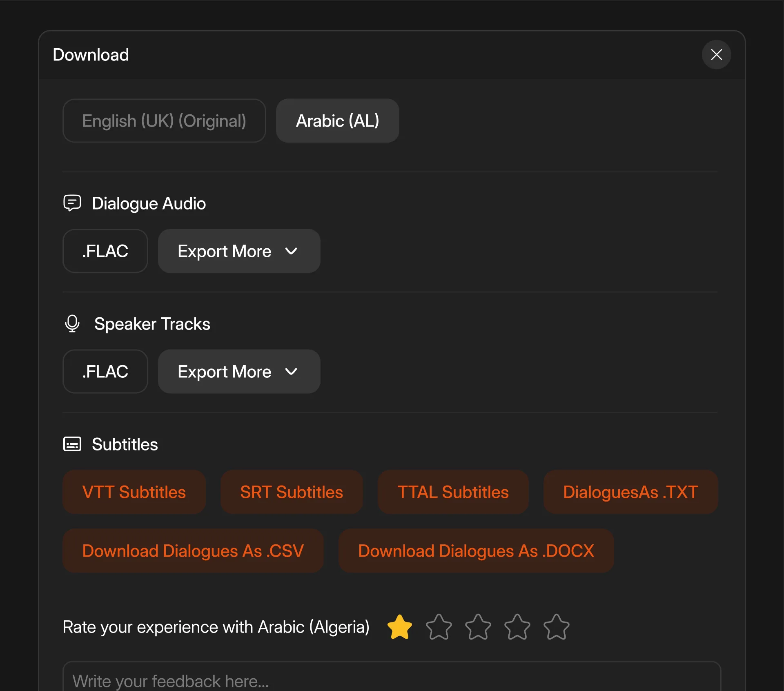Image resolution: width=784 pixels, height=691 pixels.
Task: Download Speaker Tracks as .FLAC
Action: coord(105,372)
